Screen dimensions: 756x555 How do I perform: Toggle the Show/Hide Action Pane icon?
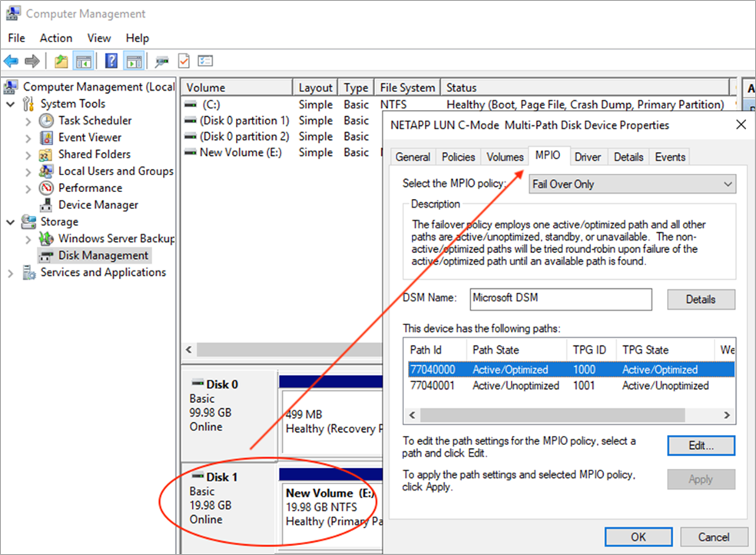[x=134, y=61]
